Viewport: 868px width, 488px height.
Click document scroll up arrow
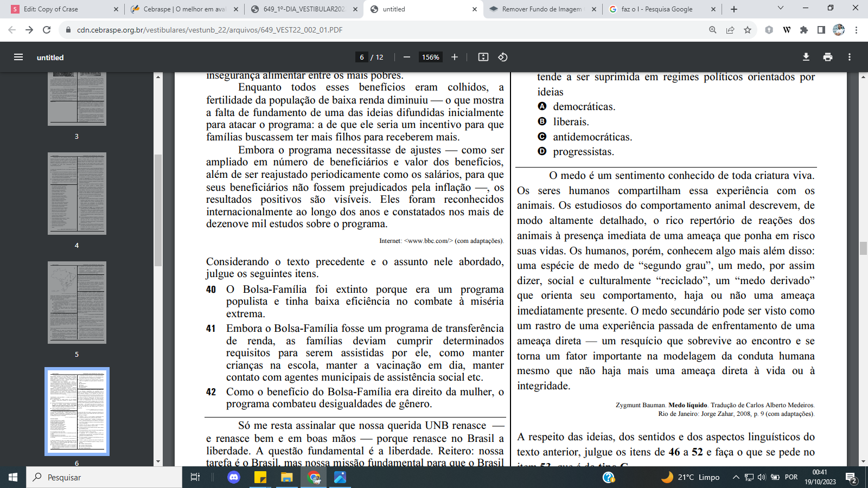pyautogui.click(x=863, y=76)
